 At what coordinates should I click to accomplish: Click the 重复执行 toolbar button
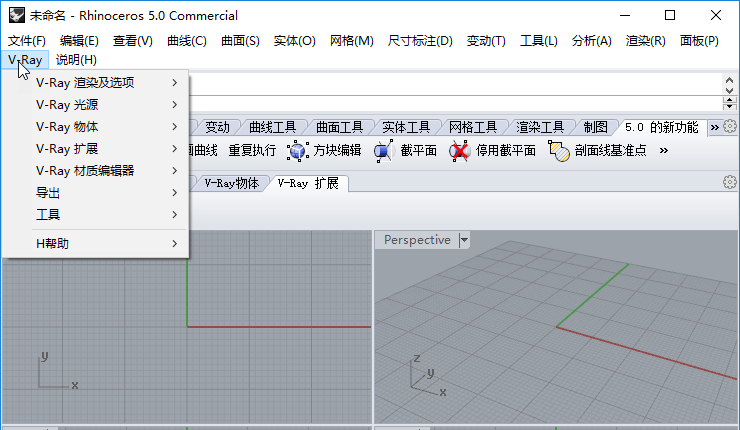[252, 151]
